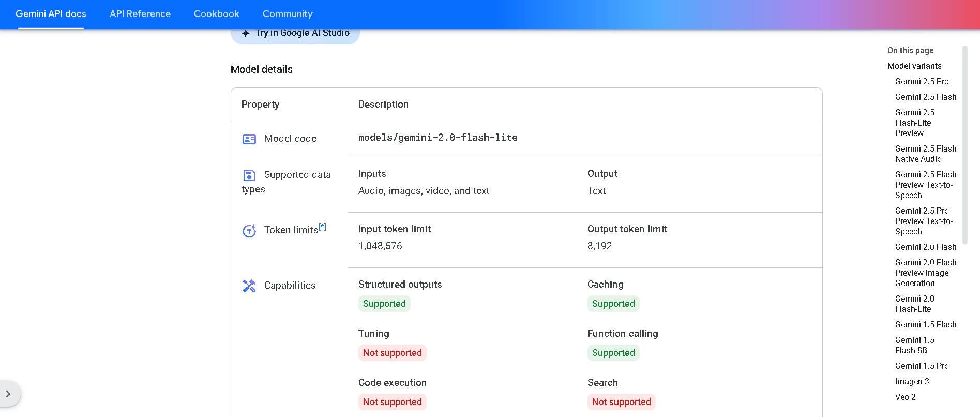Jump to Gemini 1.5 Pro section
This screenshot has width=980, height=417.
[922, 366]
